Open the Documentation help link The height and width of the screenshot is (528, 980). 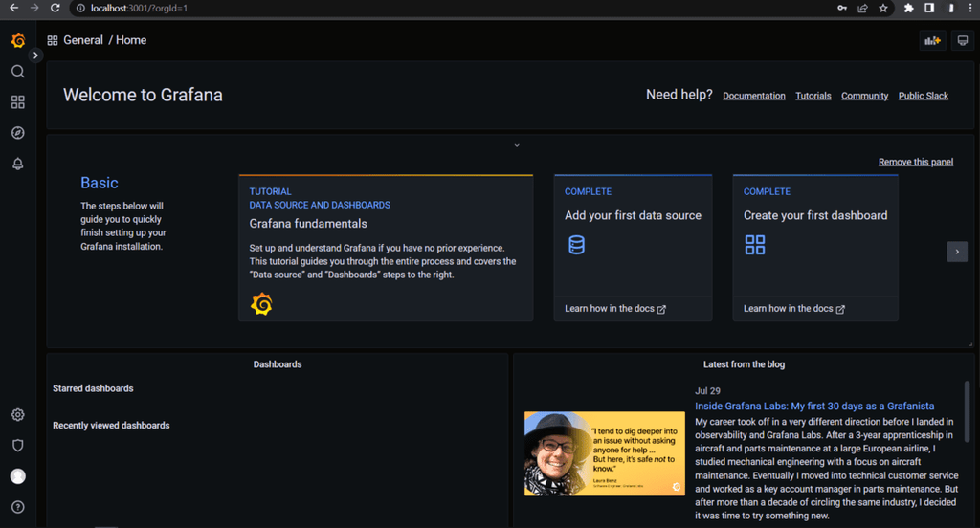coord(754,96)
